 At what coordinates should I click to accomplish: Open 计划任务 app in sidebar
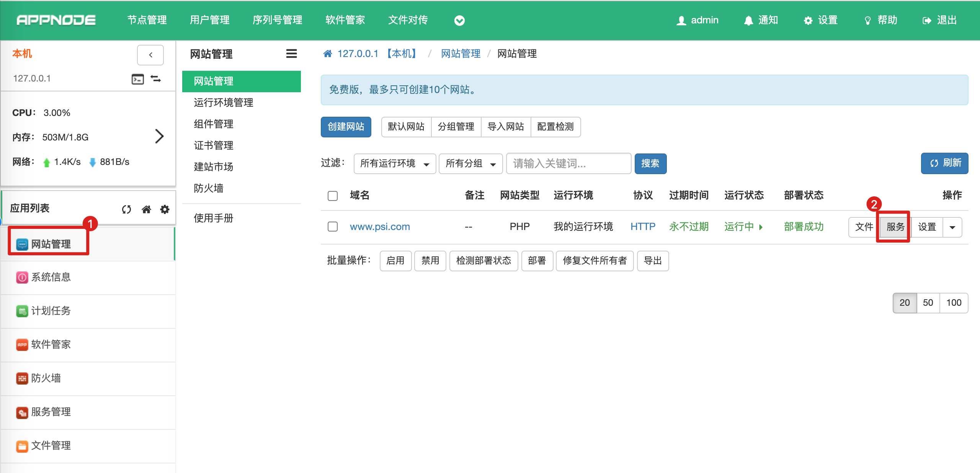51,311
